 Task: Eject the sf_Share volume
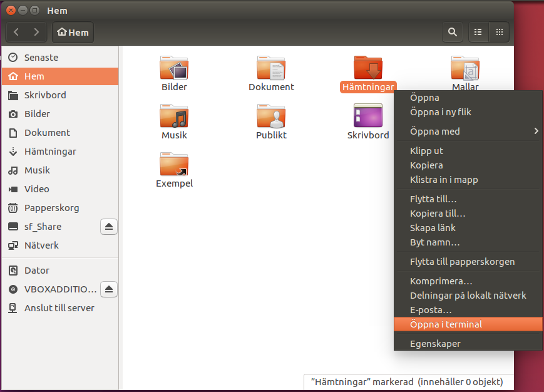(x=109, y=227)
